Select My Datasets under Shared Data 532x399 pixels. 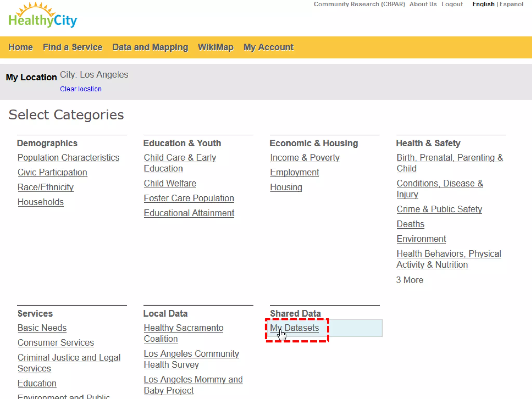pos(294,328)
